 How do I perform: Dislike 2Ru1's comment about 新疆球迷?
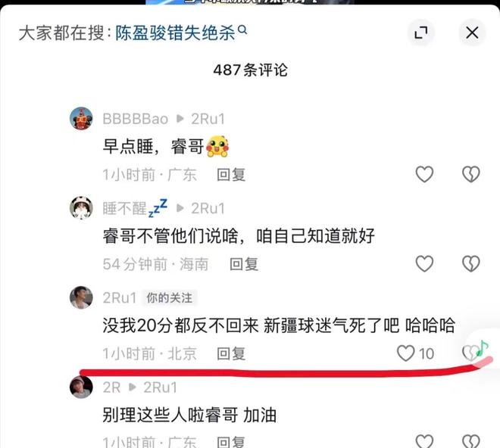tap(470, 353)
